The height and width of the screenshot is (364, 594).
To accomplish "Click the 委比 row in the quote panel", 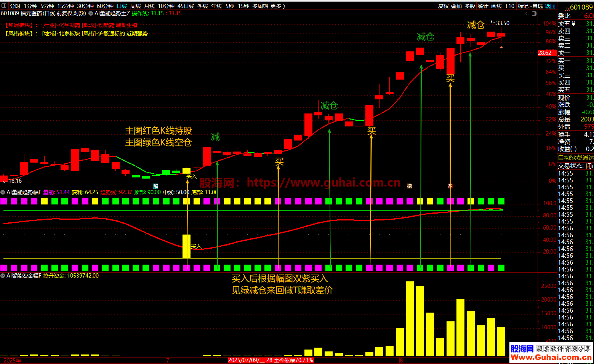I will [x=576, y=16].
